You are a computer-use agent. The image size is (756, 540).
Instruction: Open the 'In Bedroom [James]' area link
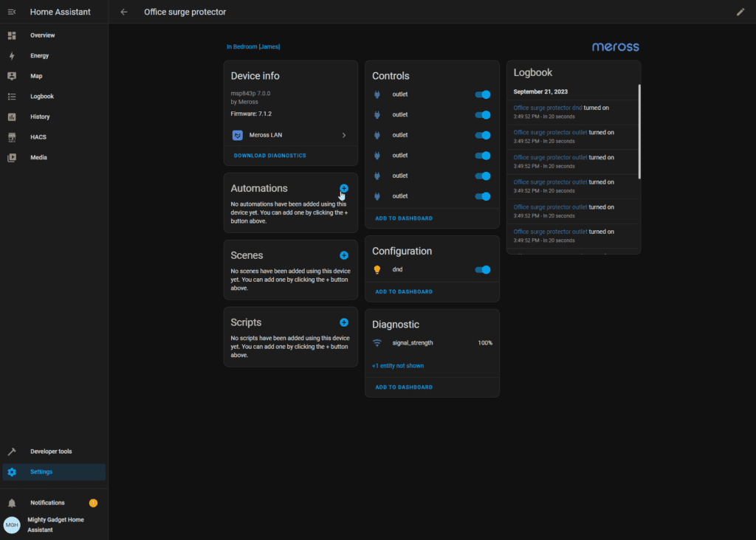[x=253, y=47]
